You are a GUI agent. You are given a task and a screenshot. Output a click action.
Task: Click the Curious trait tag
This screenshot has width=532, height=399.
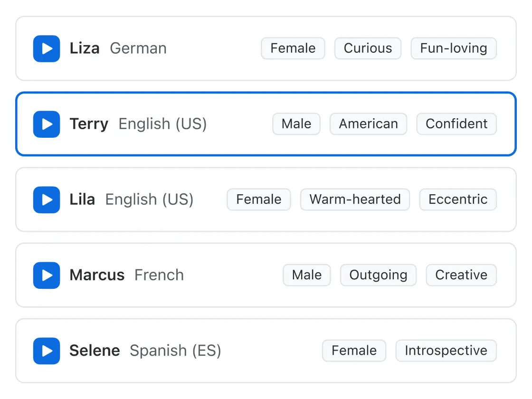click(x=368, y=48)
